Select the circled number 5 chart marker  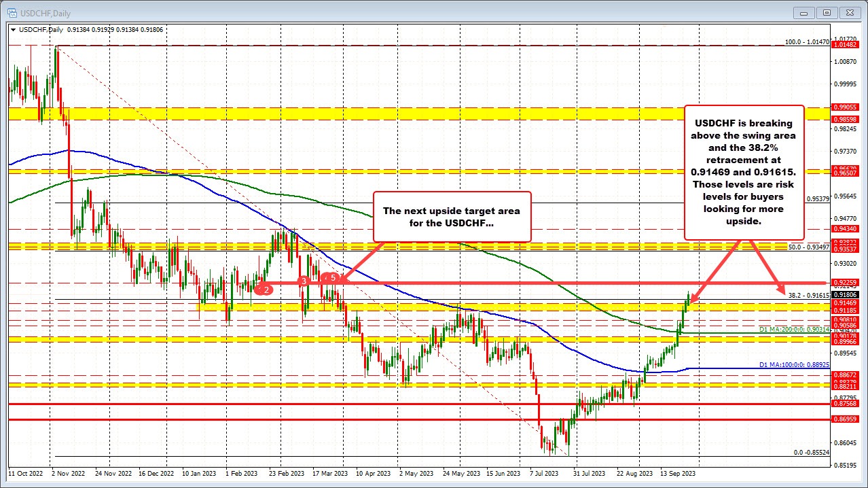[x=334, y=279]
